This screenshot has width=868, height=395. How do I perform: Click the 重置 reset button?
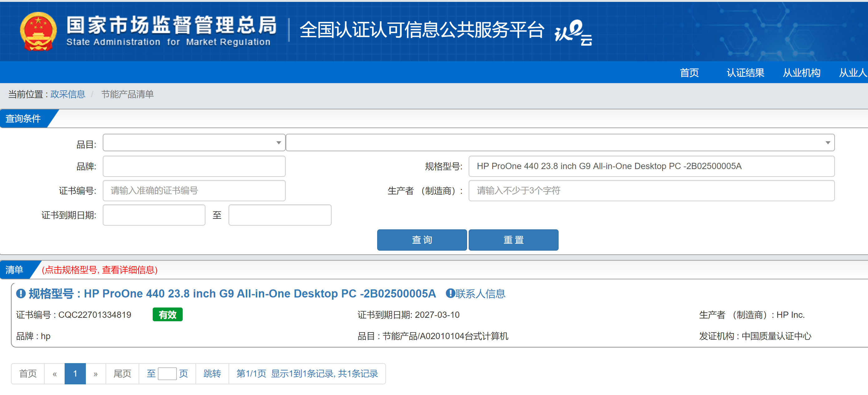click(513, 240)
